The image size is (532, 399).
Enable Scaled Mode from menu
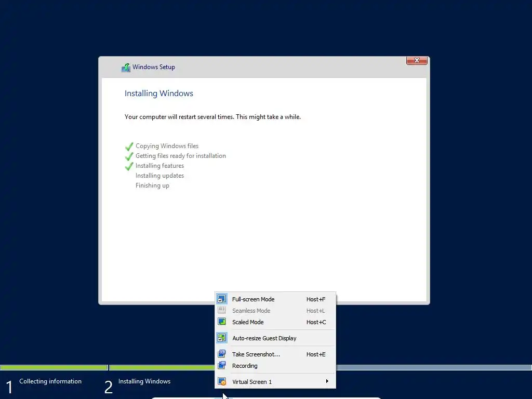coord(275,322)
